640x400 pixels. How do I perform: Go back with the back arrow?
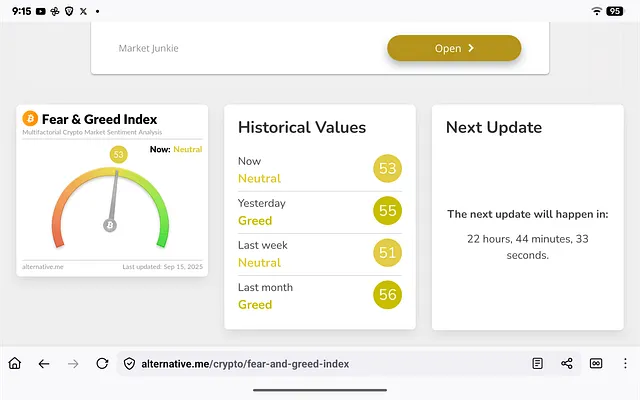[x=44, y=363]
